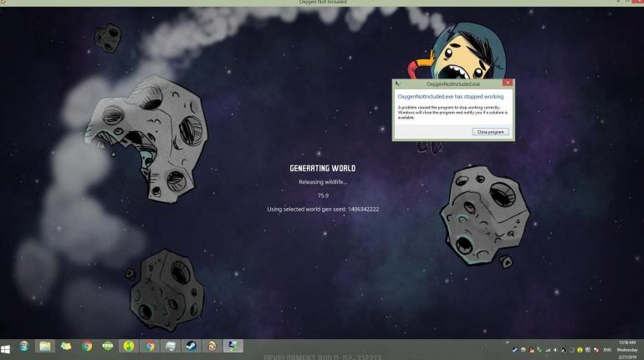Click the progress value '75.9'
Screen dimensions: 644x360
323,195
